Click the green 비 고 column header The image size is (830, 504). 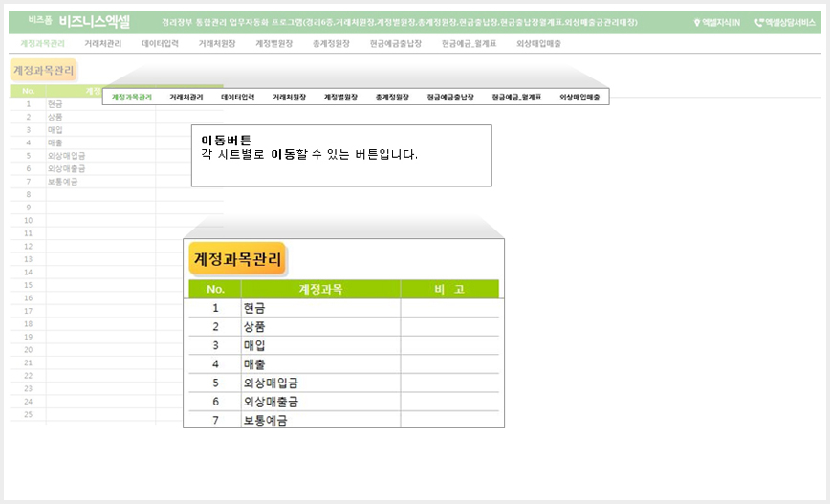coord(449,289)
